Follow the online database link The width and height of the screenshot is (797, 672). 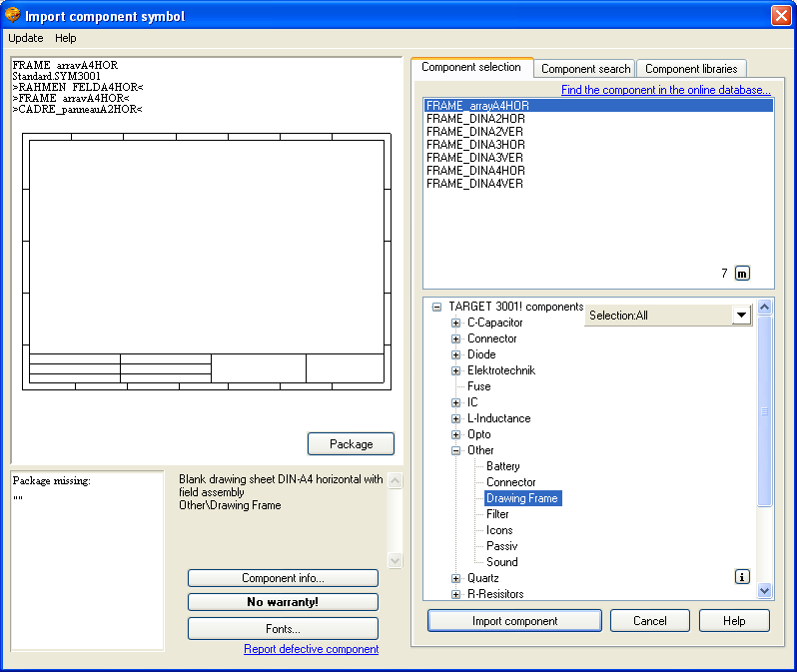(x=665, y=90)
